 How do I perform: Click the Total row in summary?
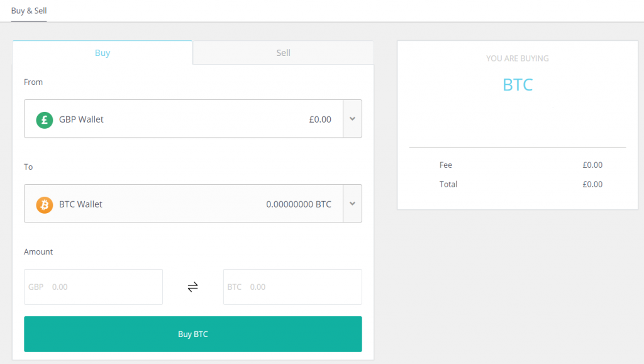(x=521, y=184)
